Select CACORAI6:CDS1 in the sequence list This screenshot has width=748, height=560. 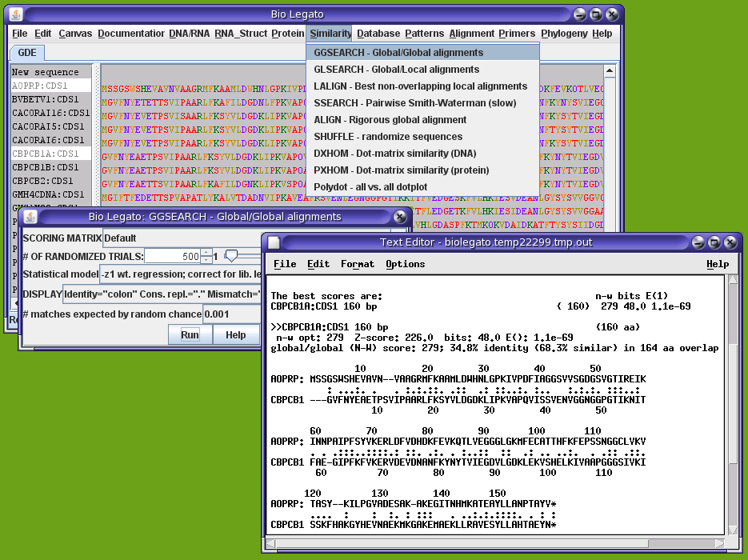coord(51,140)
